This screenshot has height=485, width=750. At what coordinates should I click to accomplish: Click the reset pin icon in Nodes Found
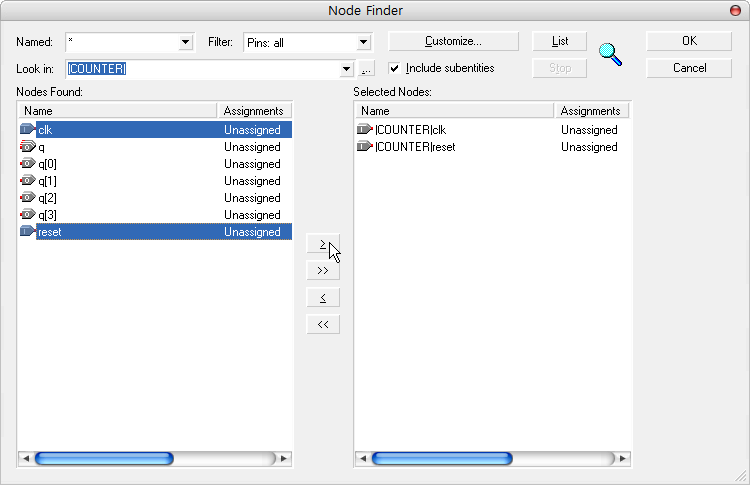click(27, 232)
